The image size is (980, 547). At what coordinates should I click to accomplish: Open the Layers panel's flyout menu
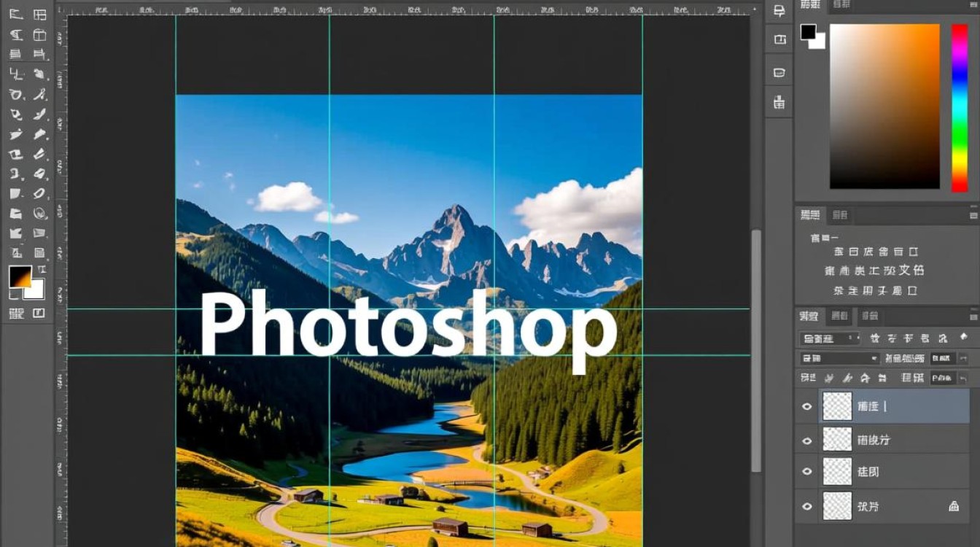973,317
